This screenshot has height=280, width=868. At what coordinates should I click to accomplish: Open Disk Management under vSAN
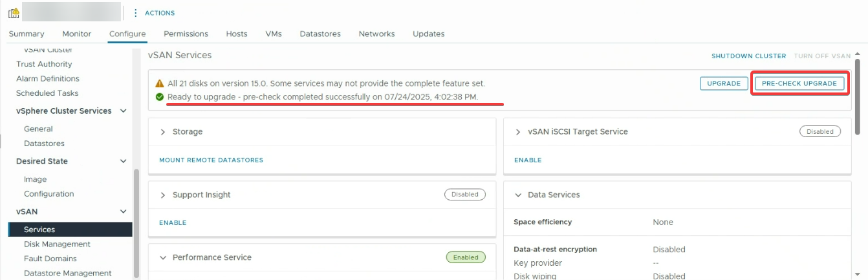(57, 244)
